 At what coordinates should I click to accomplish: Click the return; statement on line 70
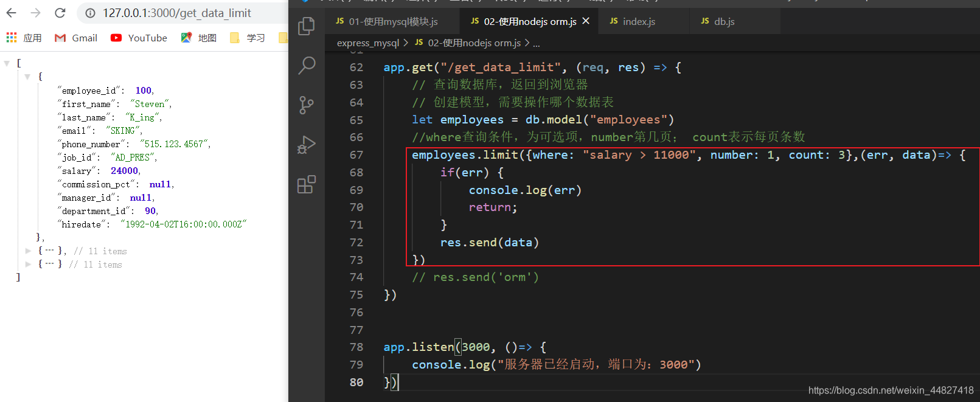(493, 207)
